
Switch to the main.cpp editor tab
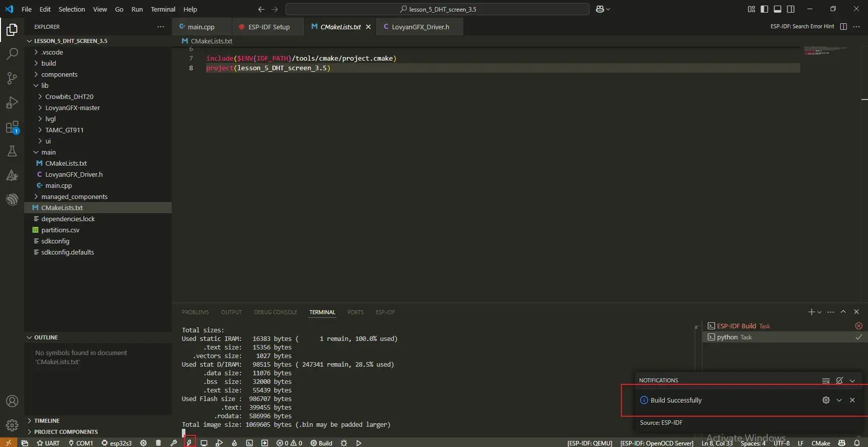pyautogui.click(x=201, y=27)
